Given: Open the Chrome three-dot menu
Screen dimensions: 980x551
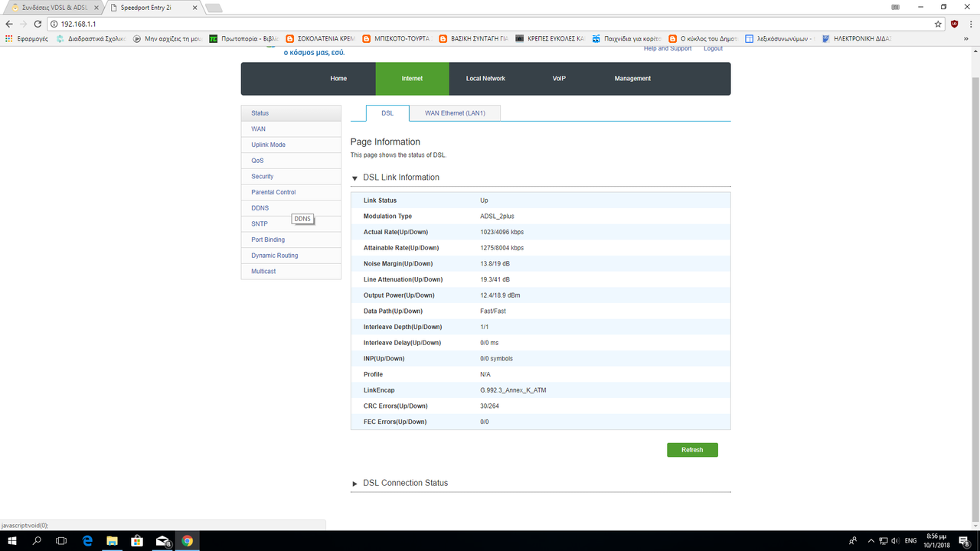Looking at the screenshot, I should pyautogui.click(x=969, y=24).
